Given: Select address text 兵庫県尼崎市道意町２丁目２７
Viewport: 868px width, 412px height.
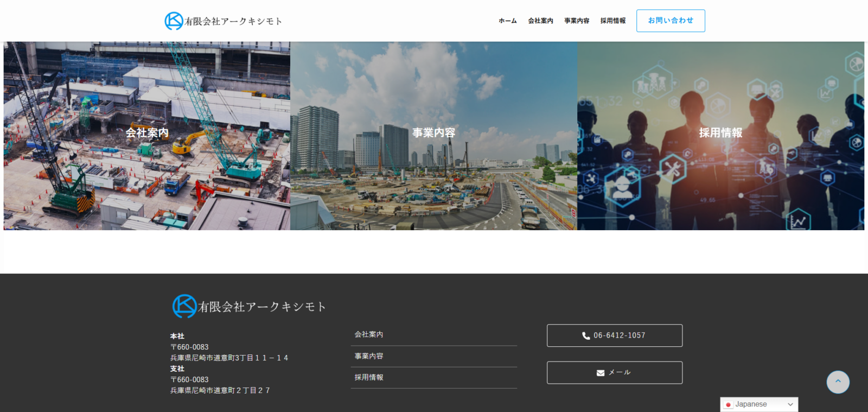Looking at the screenshot, I should (x=220, y=391).
